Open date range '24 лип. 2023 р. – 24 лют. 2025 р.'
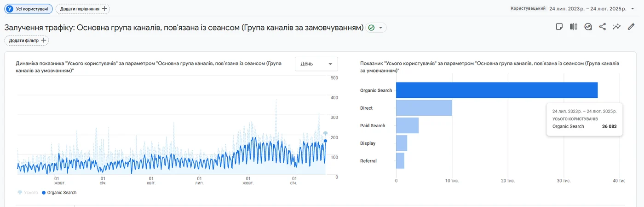The height and width of the screenshot is (207, 644). point(588,9)
